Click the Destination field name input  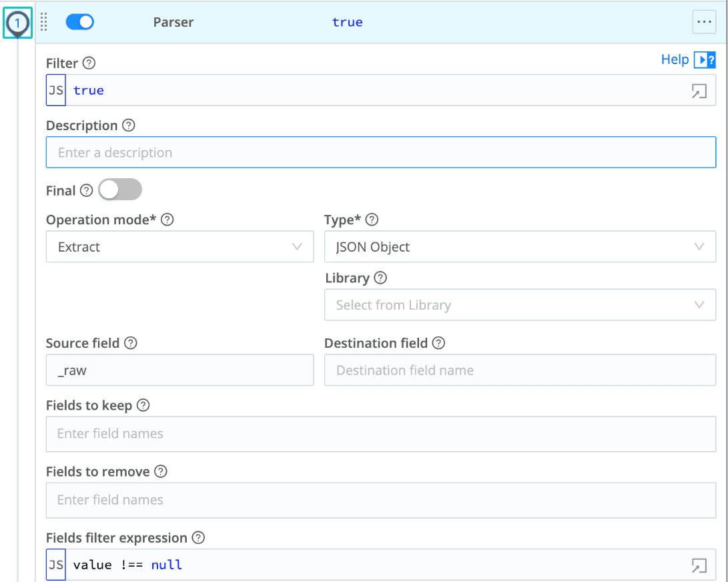[x=519, y=370]
